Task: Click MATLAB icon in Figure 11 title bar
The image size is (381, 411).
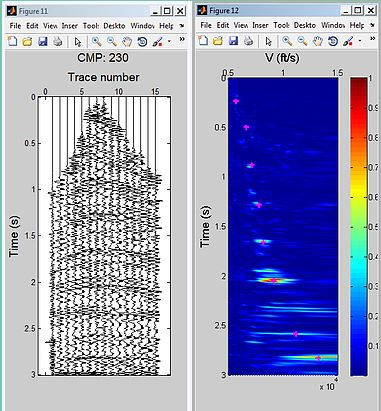Action: (x=12, y=11)
